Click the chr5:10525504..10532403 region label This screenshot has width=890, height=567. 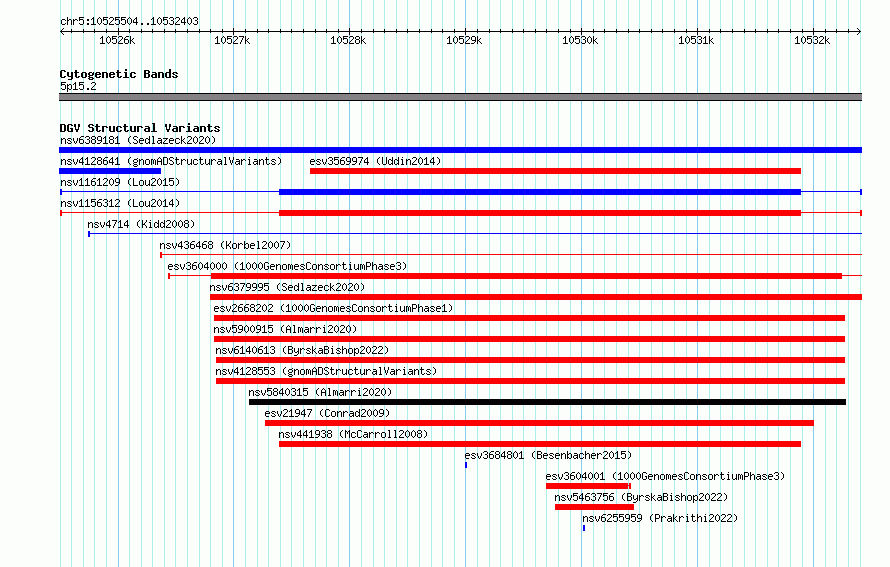point(129,21)
